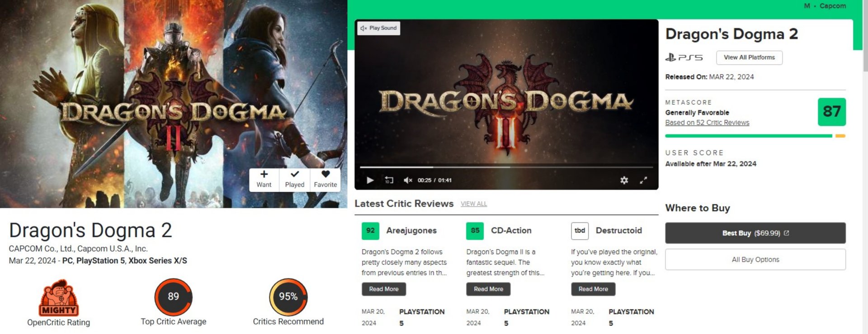This screenshot has height=334, width=868.
Task: Play the Dragon's Dogma trailer video
Action: coord(370,180)
